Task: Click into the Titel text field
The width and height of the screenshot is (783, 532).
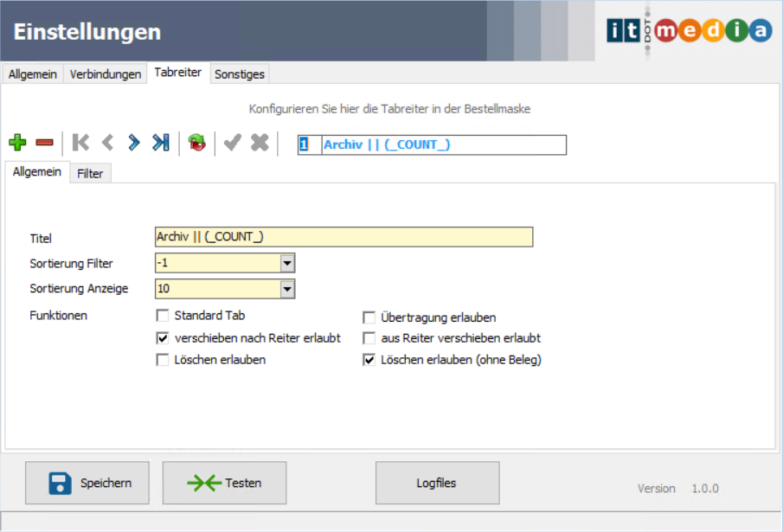Action: pos(343,237)
